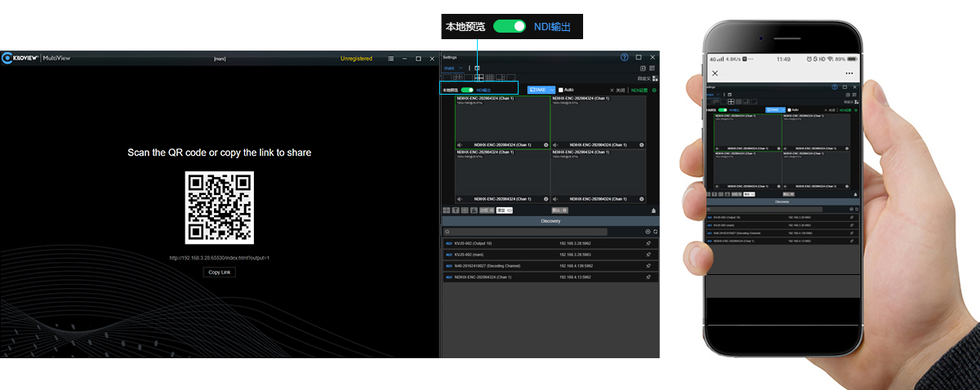Screen dimensions: 980x390
Task: Open the MultiView hamburger menu icon
Action: click(390, 59)
